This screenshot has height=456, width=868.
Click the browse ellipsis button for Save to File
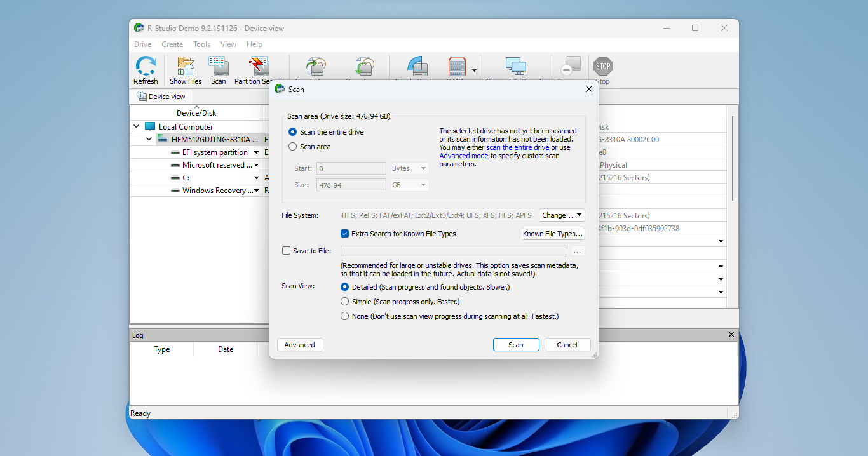578,251
